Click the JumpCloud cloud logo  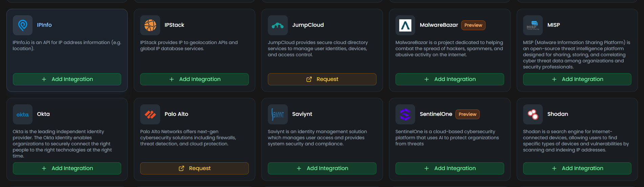point(278,25)
